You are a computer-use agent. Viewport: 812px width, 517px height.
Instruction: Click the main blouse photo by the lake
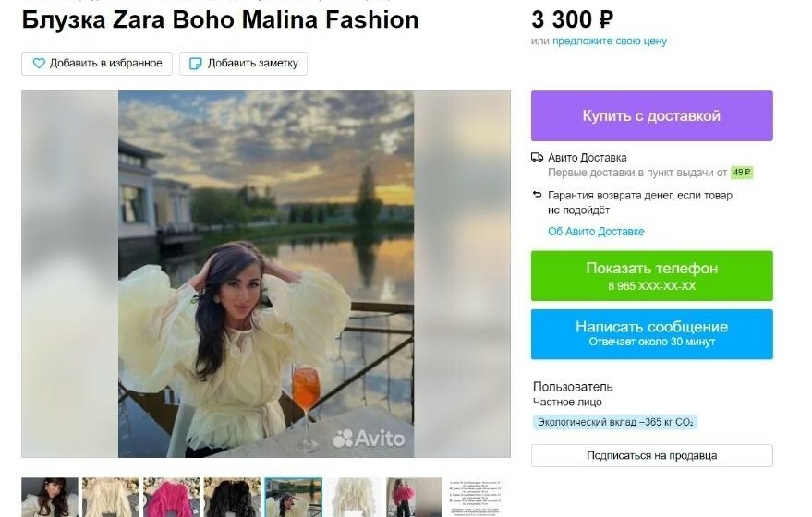click(x=266, y=274)
